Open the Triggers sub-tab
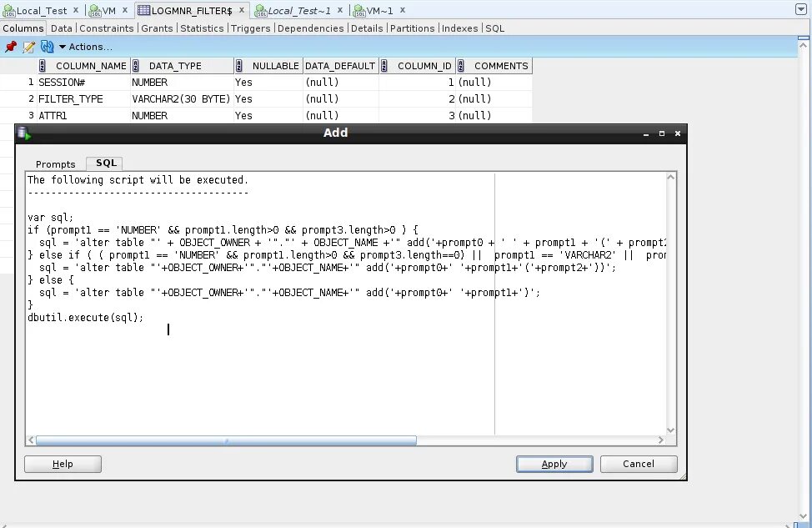This screenshot has height=528, width=812. [x=251, y=28]
